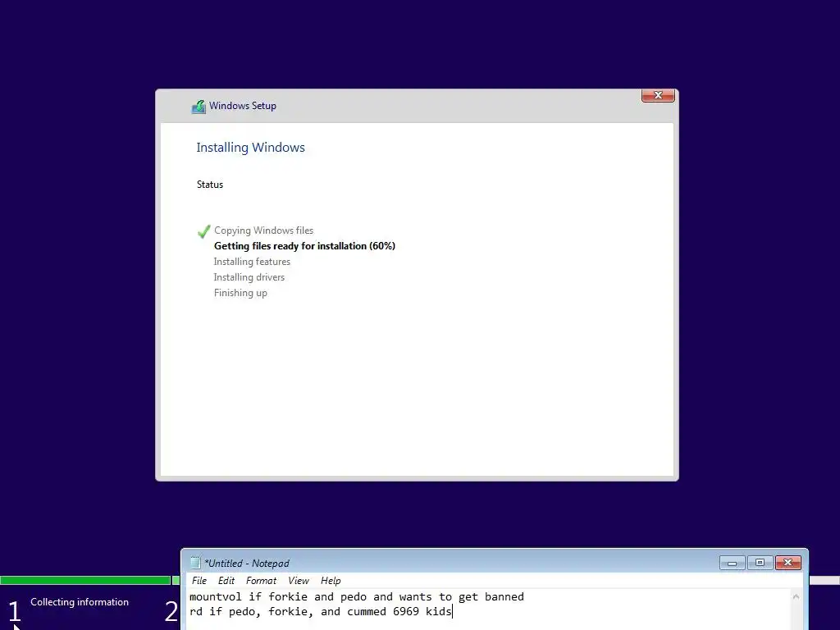Click 'Getting files ready for installation (60%)'
This screenshot has width=840, height=630.
click(304, 246)
